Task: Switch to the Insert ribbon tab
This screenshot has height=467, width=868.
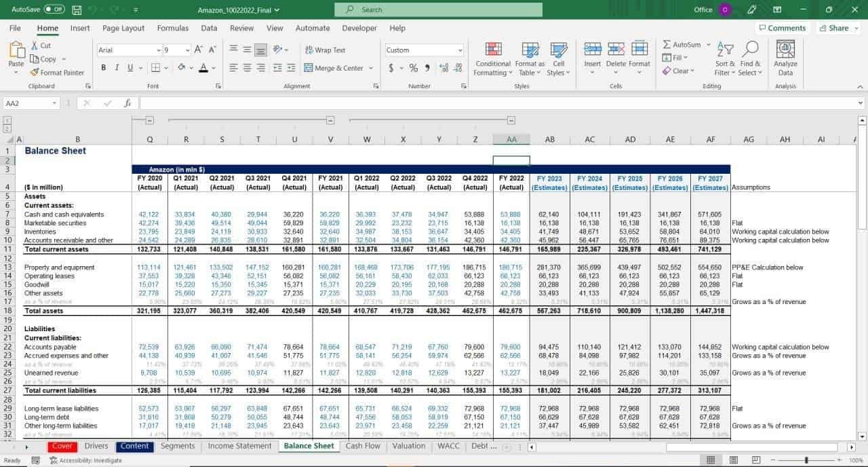Action: pyautogui.click(x=80, y=28)
